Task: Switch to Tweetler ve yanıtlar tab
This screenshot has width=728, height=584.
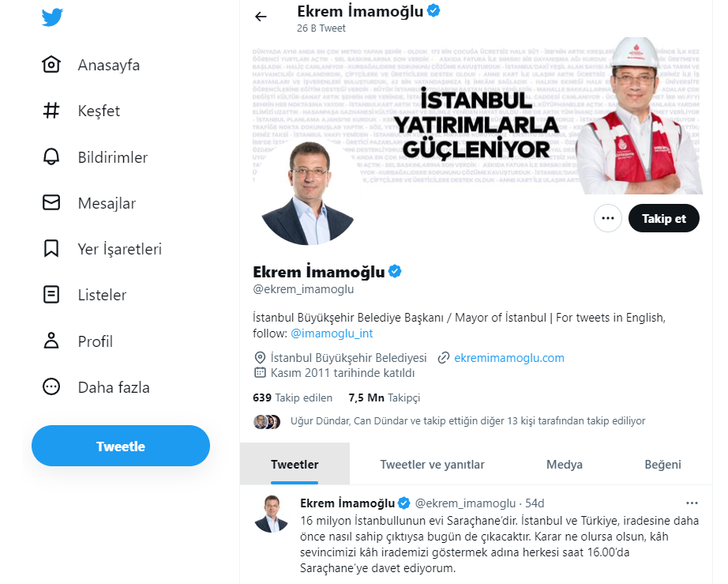Action: [x=432, y=464]
